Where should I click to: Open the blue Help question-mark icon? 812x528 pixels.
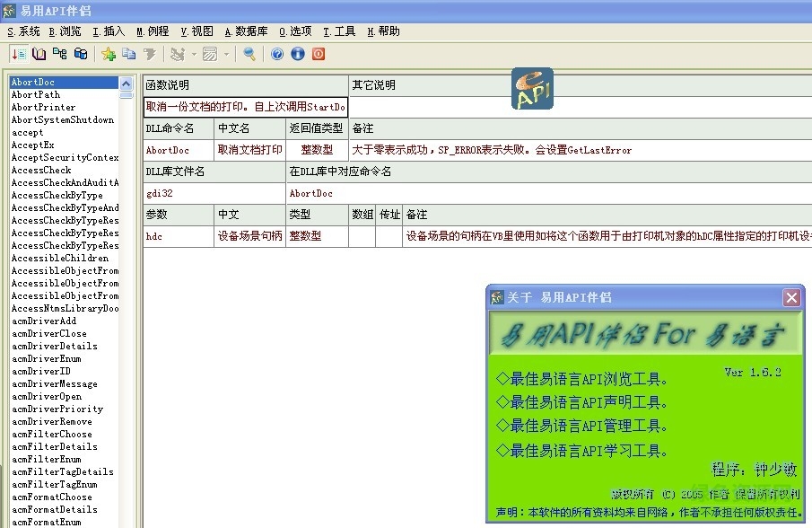pyautogui.click(x=276, y=54)
